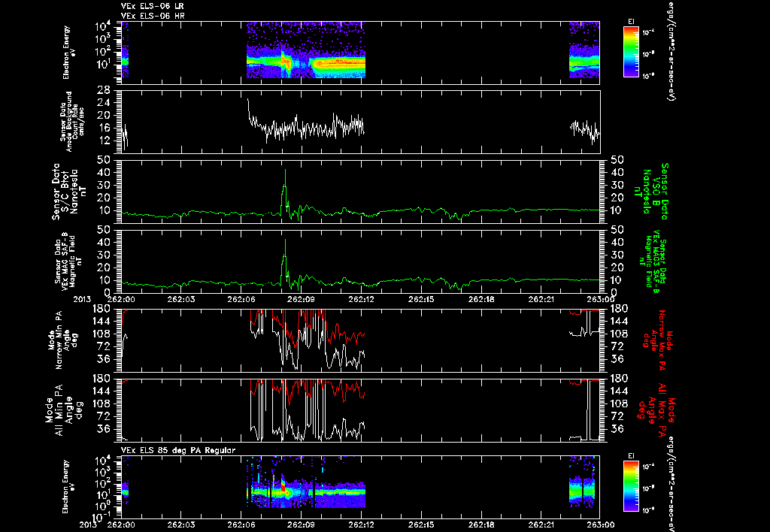
Task: Click the 'Narrow Min PA Angle' axis label
Action: click(63, 341)
